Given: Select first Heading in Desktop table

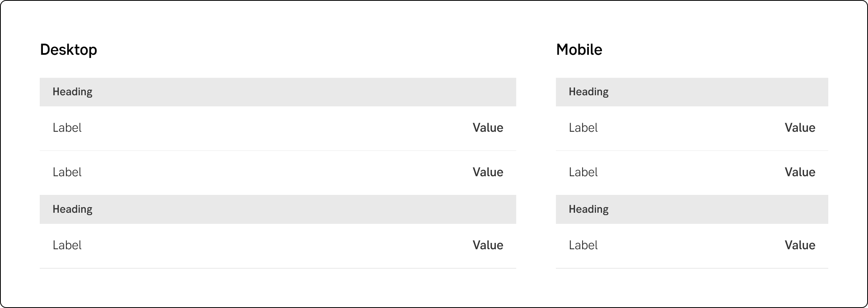Looking at the screenshot, I should 73,92.
